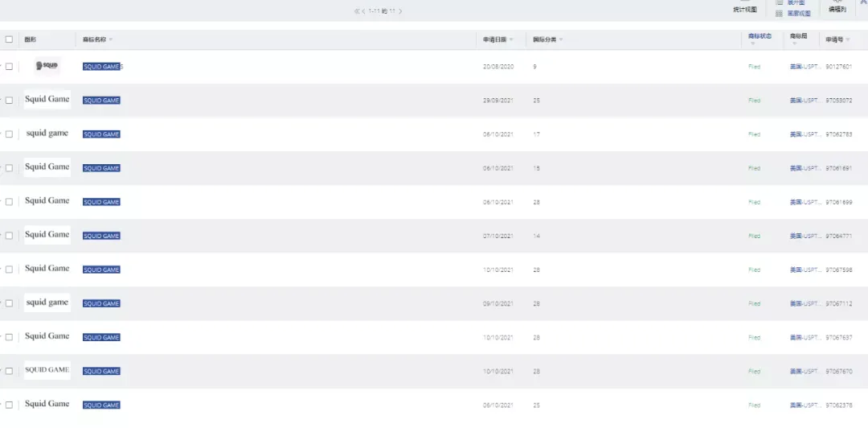Open the 申请号 column sort dropdown
Image resolution: width=868 pixels, height=428 pixels.
848,40
